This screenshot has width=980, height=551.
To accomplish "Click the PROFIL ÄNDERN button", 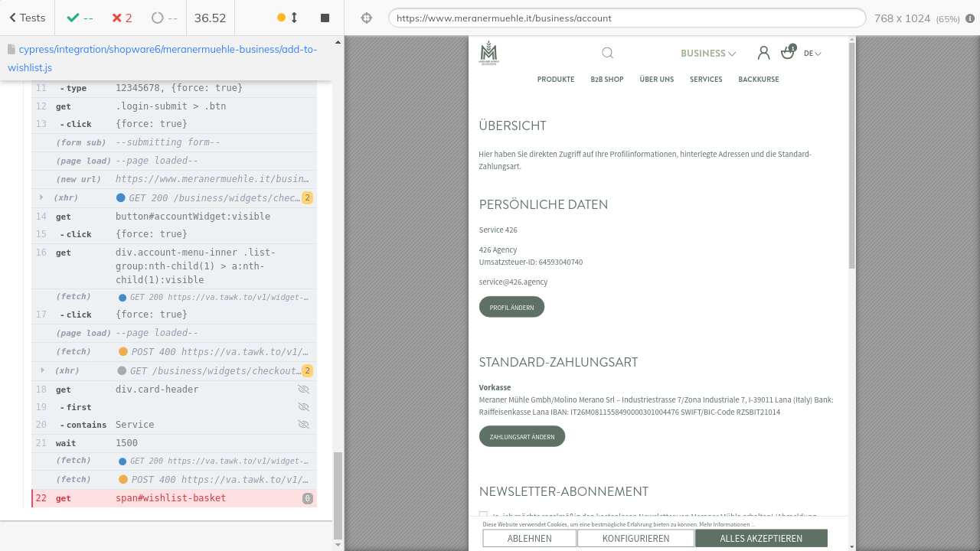I will coord(511,307).
